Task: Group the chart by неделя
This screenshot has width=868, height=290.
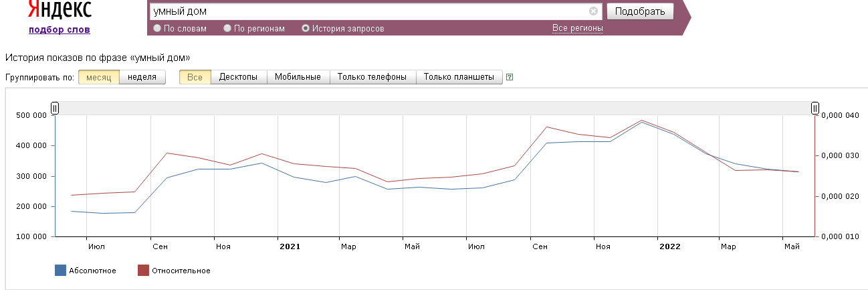Action: (142, 77)
